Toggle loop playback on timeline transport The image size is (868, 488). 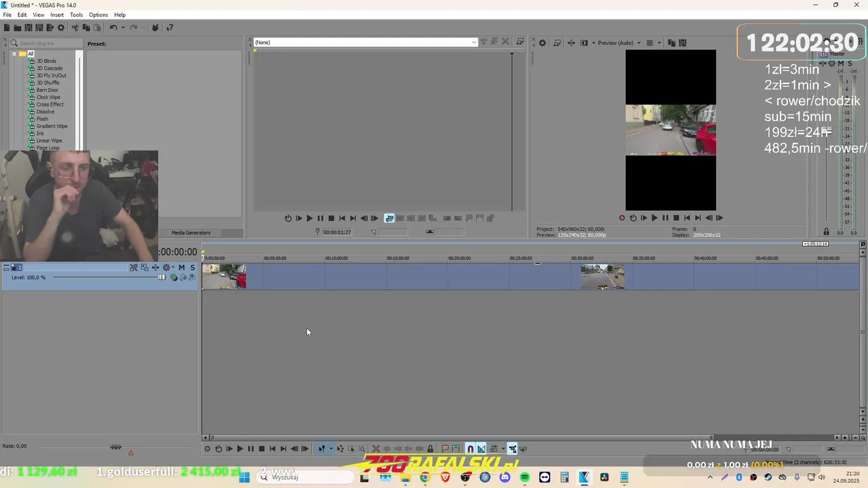tap(218, 449)
